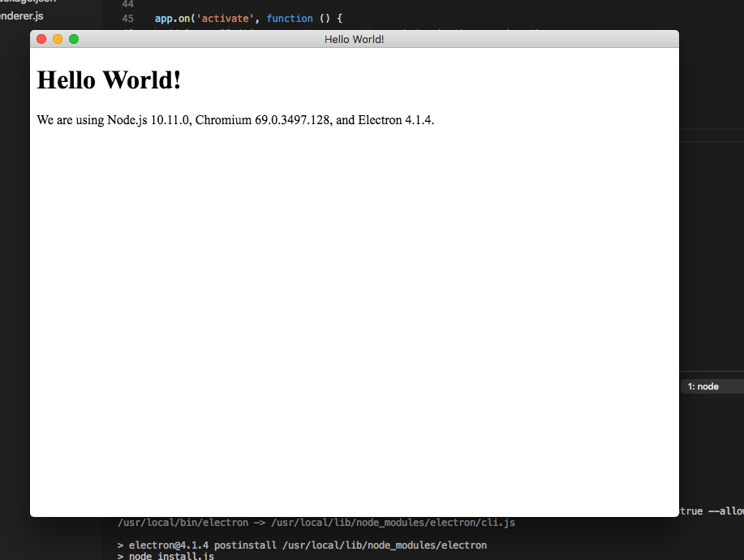Close the Hello World! window

[41, 39]
